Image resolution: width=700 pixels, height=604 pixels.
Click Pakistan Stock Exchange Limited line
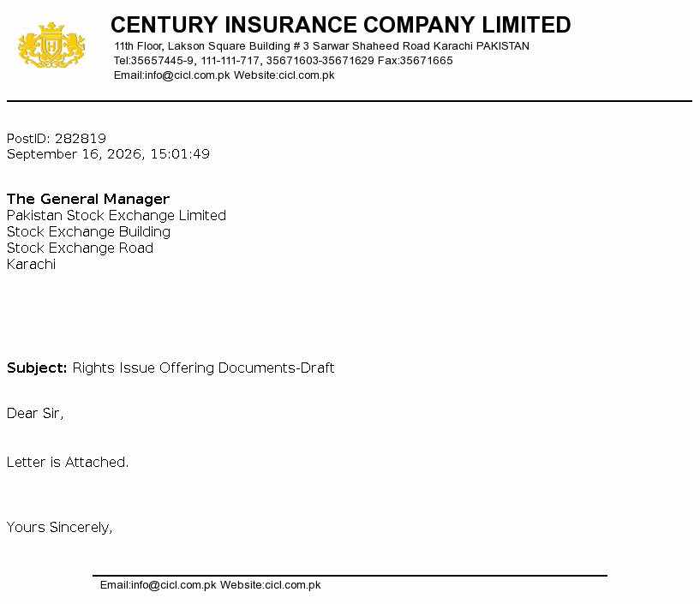(116, 216)
